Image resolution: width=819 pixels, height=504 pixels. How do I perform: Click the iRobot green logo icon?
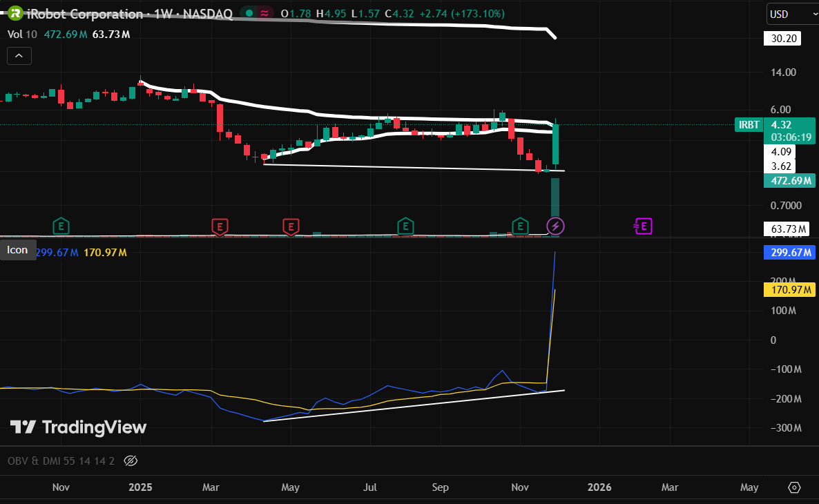(15, 14)
